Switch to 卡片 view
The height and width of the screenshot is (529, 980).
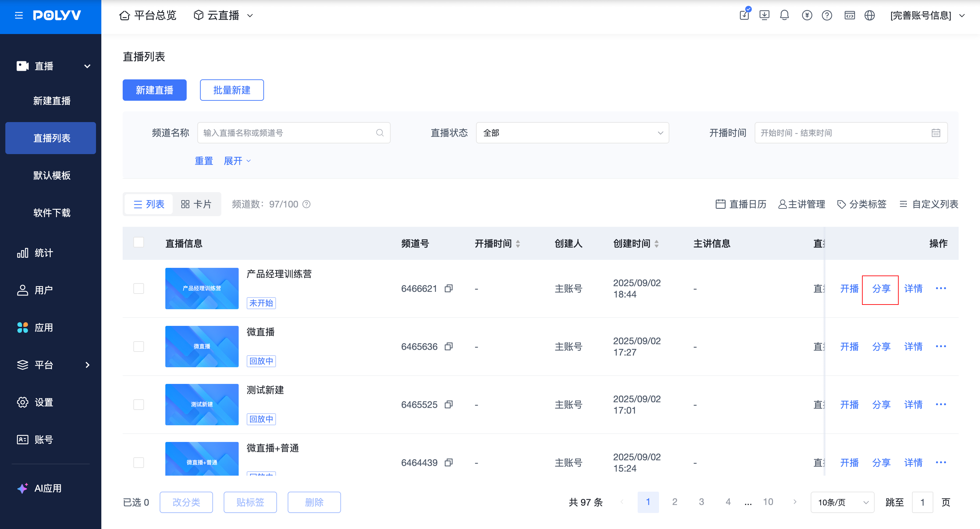point(196,204)
